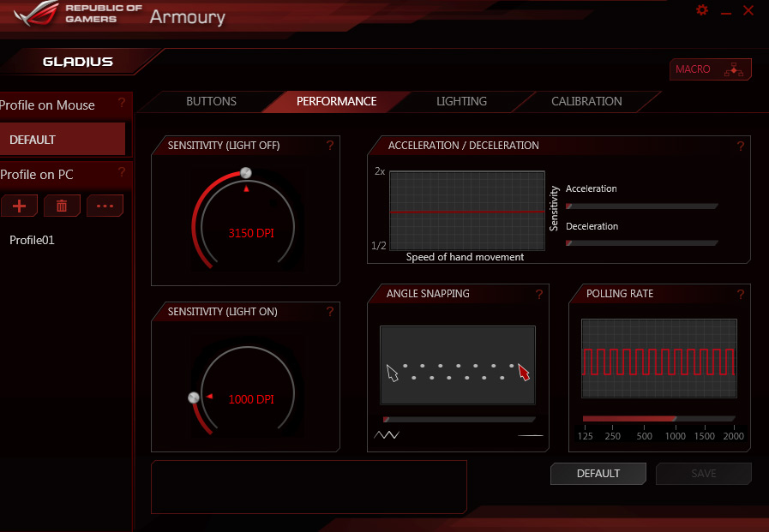Go to the CALIBRATION tab
Screen dimensions: 769x532
tap(586, 101)
